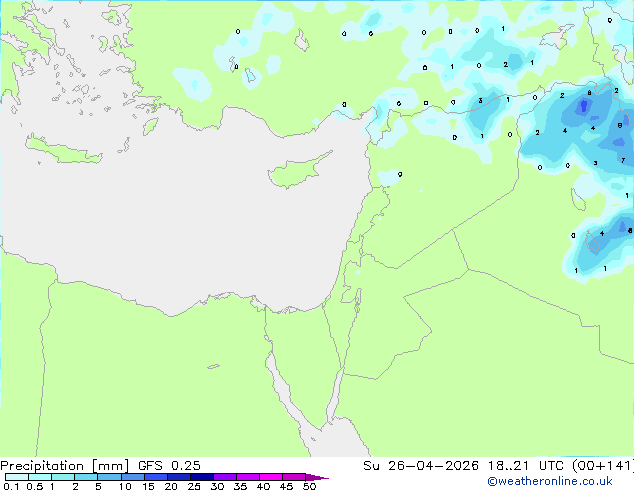Click the "50" legend label
This screenshot has height=490, width=634.
pyautogui.click(x=309, y=486)
